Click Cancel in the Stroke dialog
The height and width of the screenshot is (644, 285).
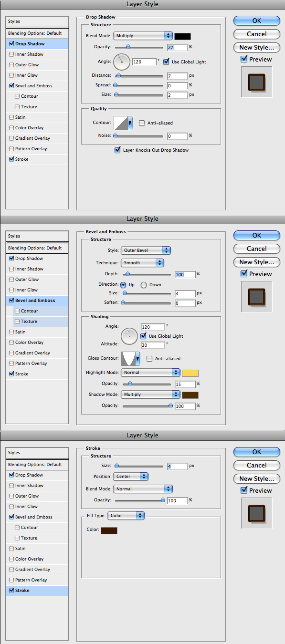point(257,465)
